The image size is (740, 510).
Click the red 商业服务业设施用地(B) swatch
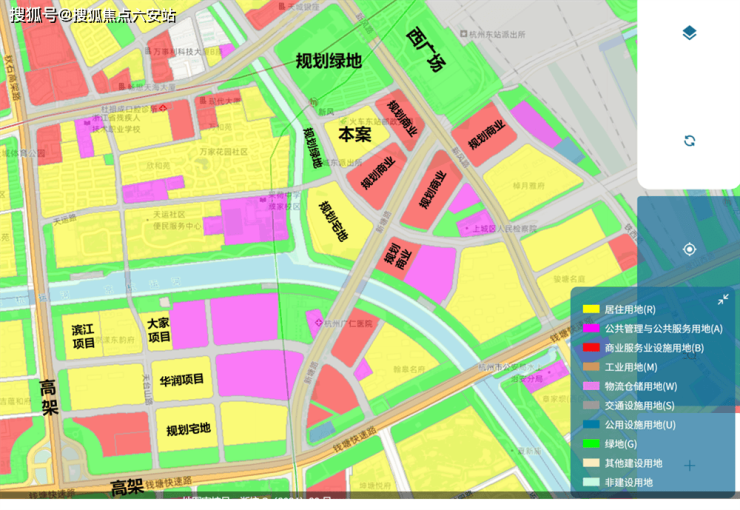pyautogui.click(x=591, y=347)
